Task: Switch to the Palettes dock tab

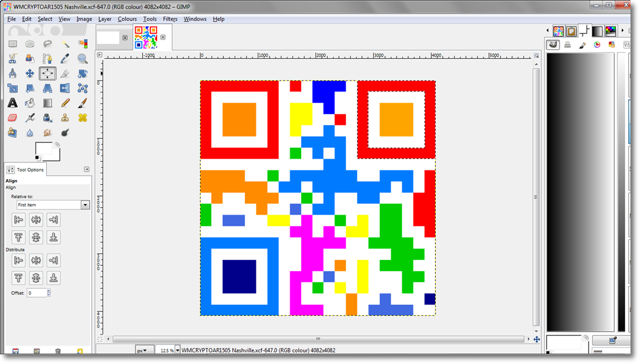Action: click(610, 31)
